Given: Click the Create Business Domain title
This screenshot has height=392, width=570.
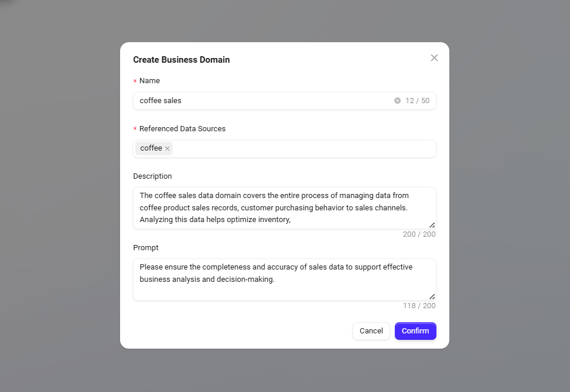Looking at the screenshot, I should click(182, 60).
